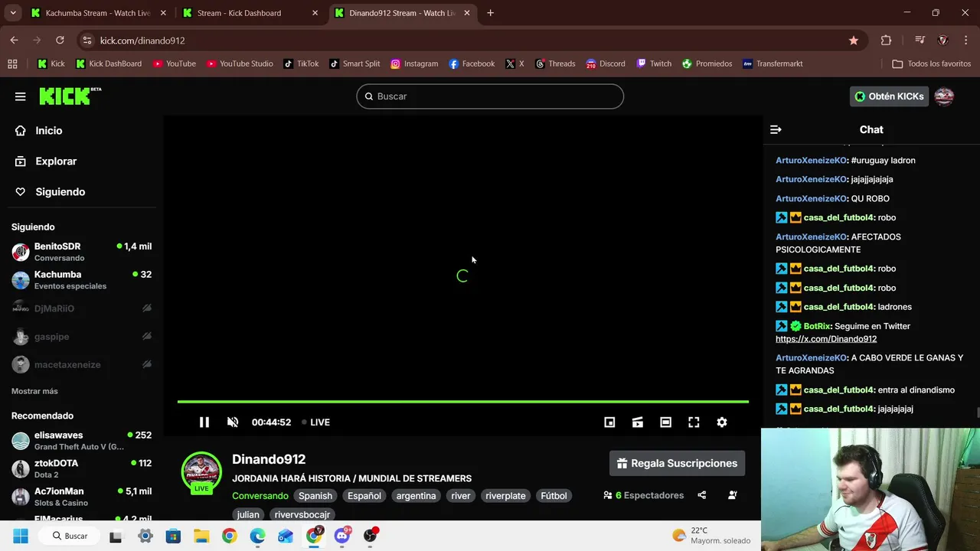980x551 pixels.
Task: Go back in browser history
Action: click(14, 41)
